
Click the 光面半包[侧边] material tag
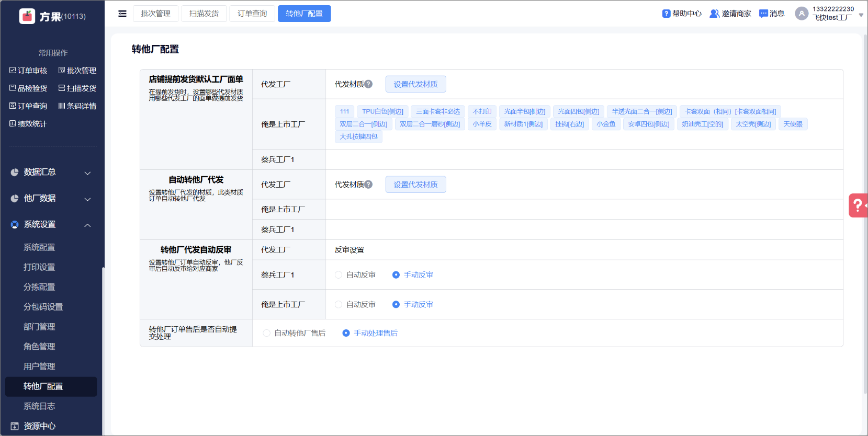click(524, 111)
